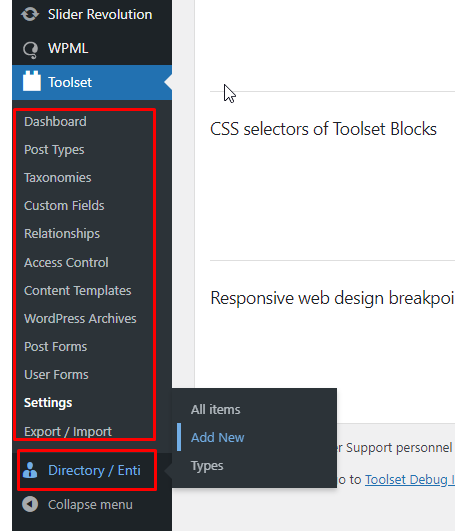Go to Taxonomies page

point(58,177)
